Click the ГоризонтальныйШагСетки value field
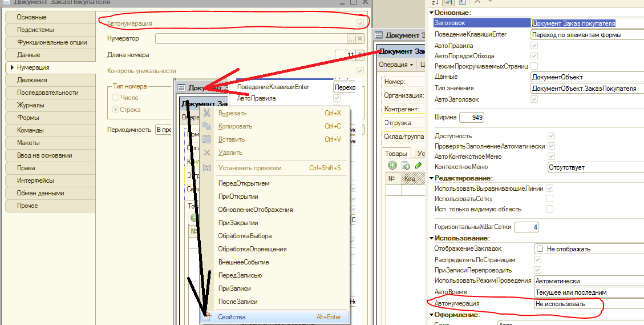 [526, 227]
